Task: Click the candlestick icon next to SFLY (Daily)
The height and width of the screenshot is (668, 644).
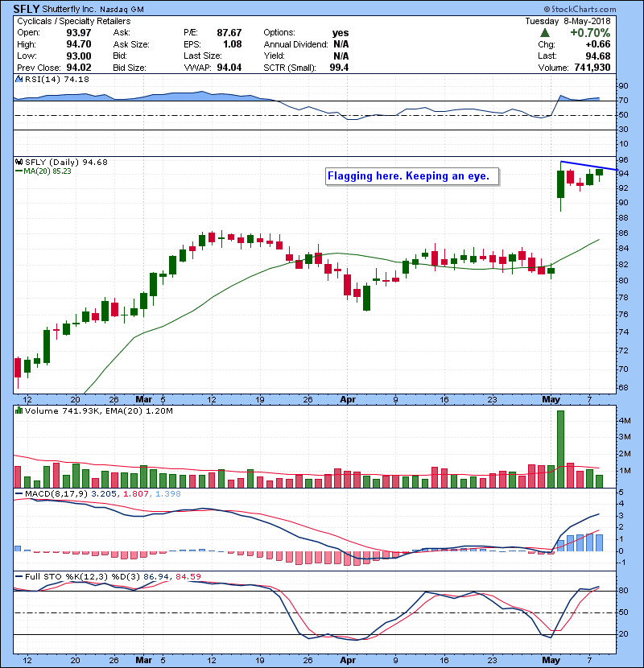Action: click(x=19, y=162)
